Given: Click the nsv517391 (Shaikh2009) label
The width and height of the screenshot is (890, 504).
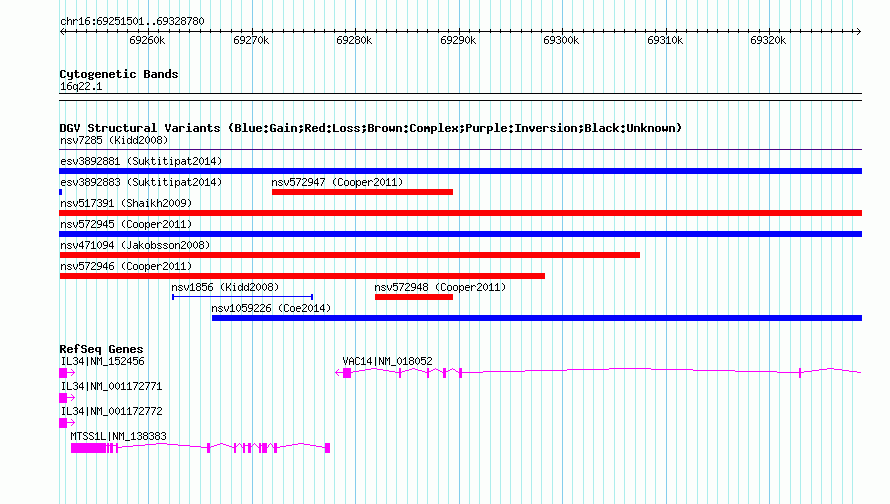Looking at the screenshot, I should pyautogui.click(x=126, y=203).
